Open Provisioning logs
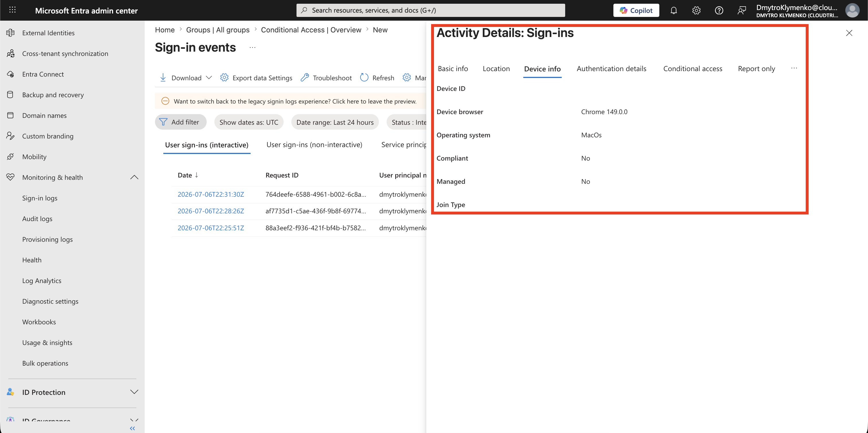Screen dimensions: 868x433 47,239
